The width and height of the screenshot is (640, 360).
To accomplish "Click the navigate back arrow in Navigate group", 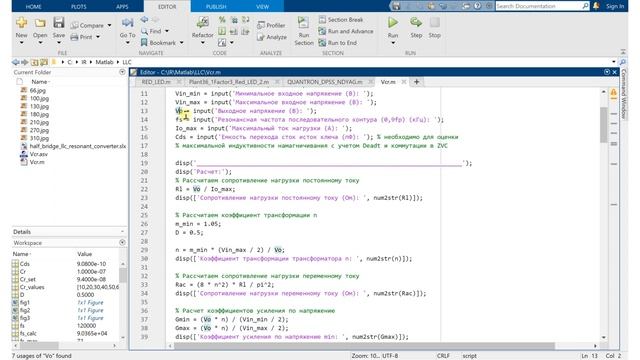I will click(144, 20).
